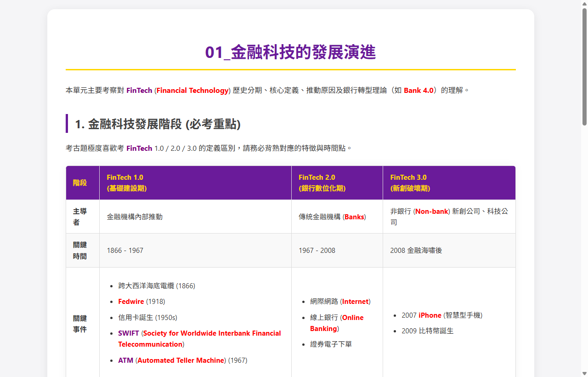Click the list item 信用卡誕生 (1950s)
Viewport: 588px width, 377px height.
[x=147, y=318]
